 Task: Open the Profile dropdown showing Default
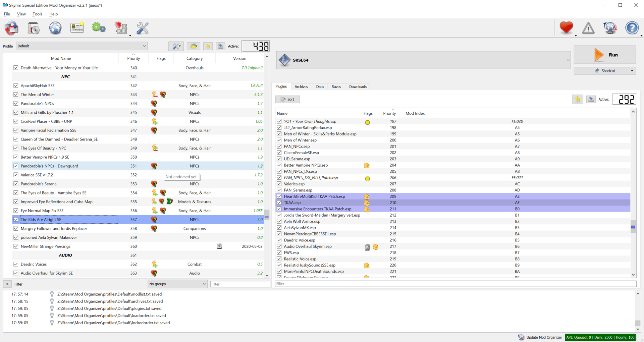[82, 46]
